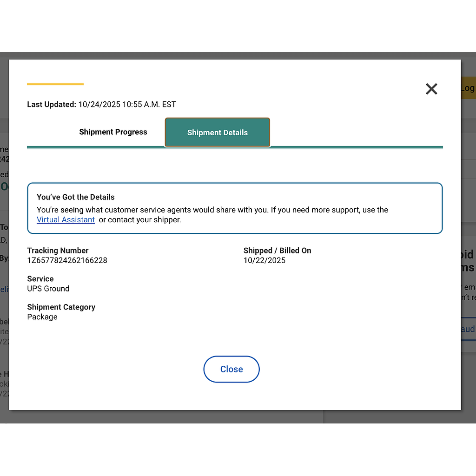Select the Shipment Details tab
Image resolution: width=476 pixels, height=476 pixels.
pos(217,132)
